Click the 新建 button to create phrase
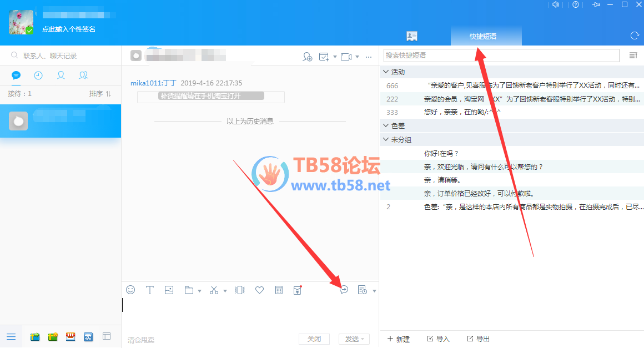 point(399,339)
